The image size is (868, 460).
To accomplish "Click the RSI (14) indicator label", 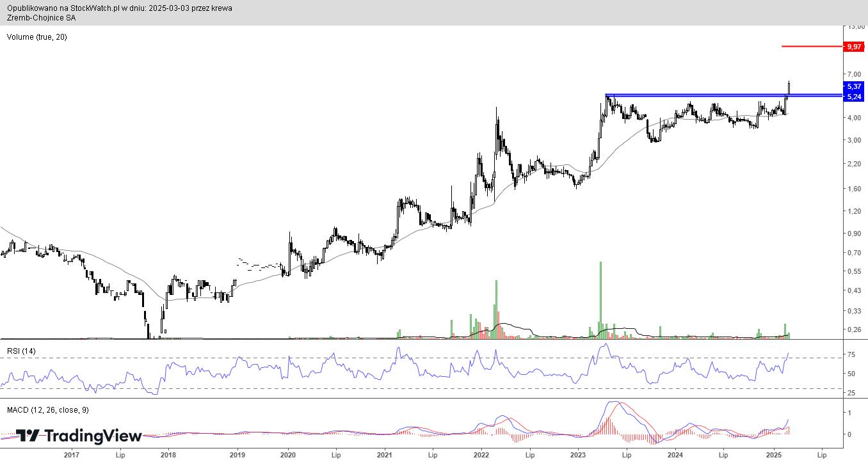I will [x=21, y=351].
